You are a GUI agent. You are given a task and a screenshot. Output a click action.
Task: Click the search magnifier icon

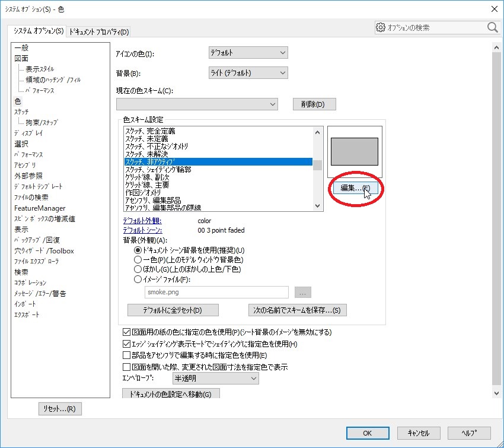pyautogui.click(x=492, y=28)
